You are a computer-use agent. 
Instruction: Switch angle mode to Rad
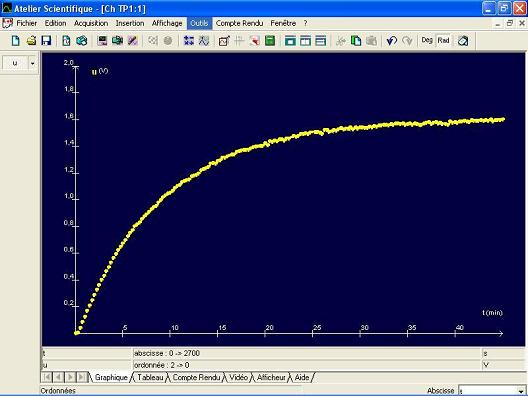click(x=443, y=40)
